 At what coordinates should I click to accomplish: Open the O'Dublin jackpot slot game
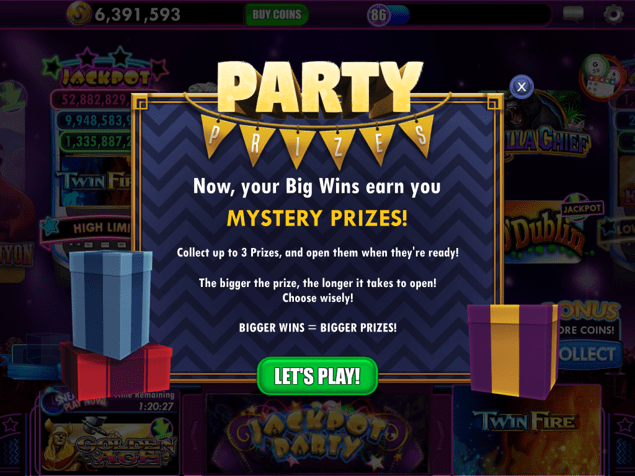(552, 229)
